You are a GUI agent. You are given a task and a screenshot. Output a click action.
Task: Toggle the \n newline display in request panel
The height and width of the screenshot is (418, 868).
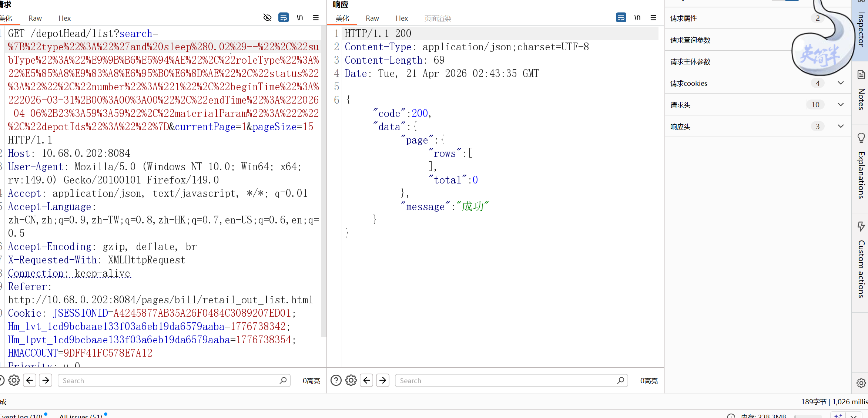coord(300,17)
